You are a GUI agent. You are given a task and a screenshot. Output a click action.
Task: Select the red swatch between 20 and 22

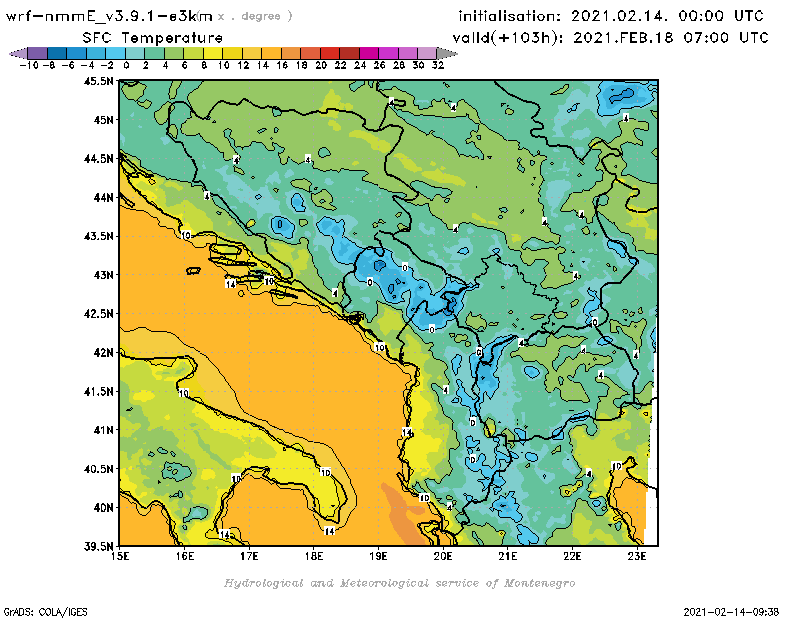pyautogui.click(x=330, y=53)
